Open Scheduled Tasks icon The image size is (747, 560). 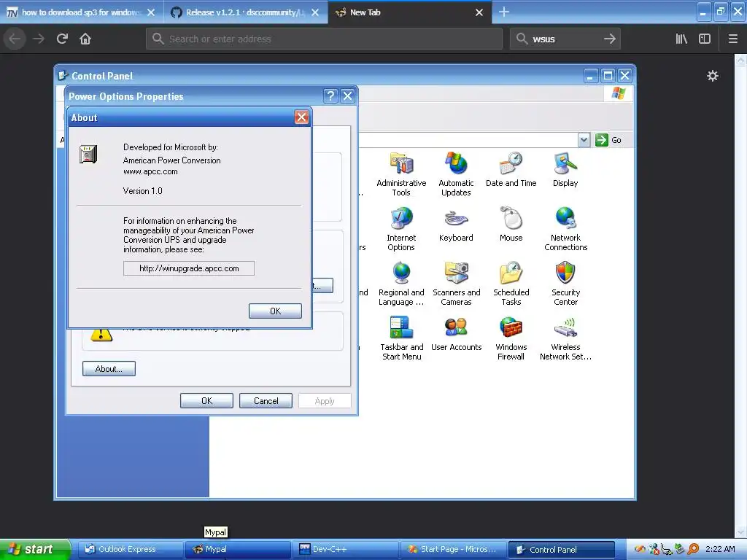tap(511, 284)
